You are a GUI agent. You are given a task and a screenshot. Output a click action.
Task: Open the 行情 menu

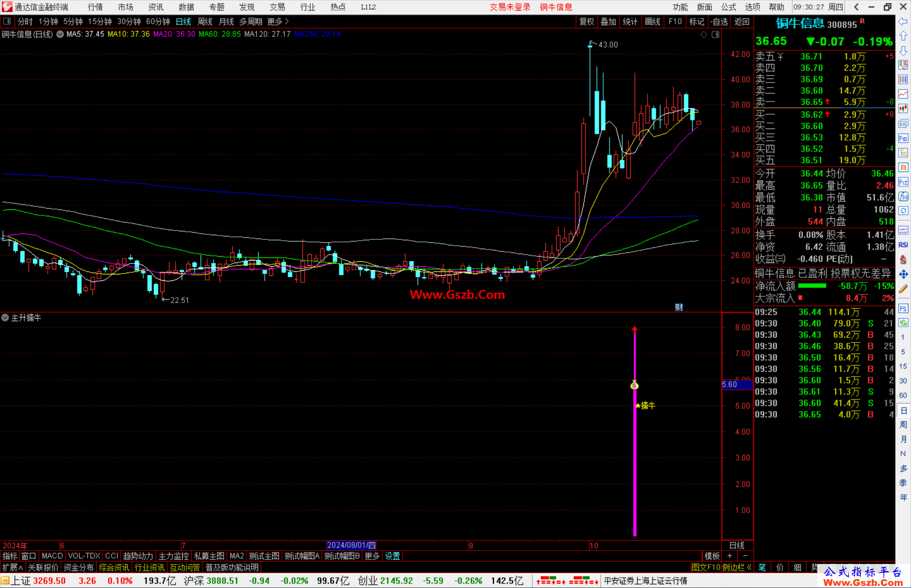[x=95, y=7]
